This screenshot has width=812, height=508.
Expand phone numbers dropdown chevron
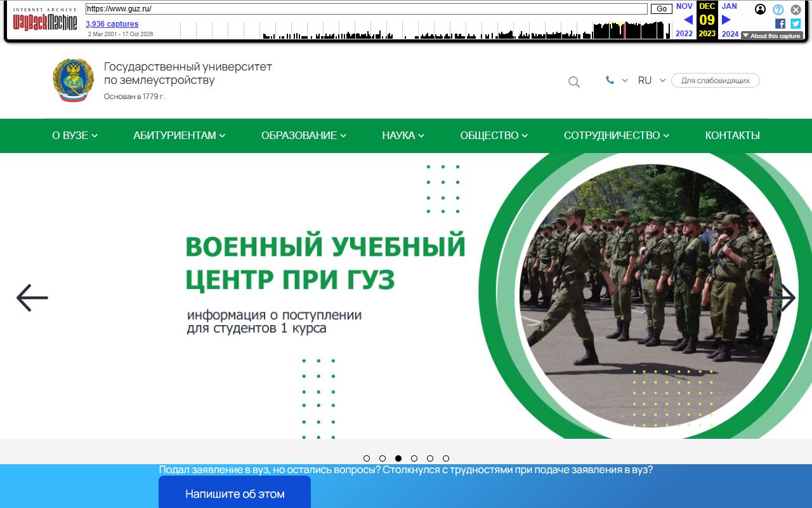[x=625, y=81]
